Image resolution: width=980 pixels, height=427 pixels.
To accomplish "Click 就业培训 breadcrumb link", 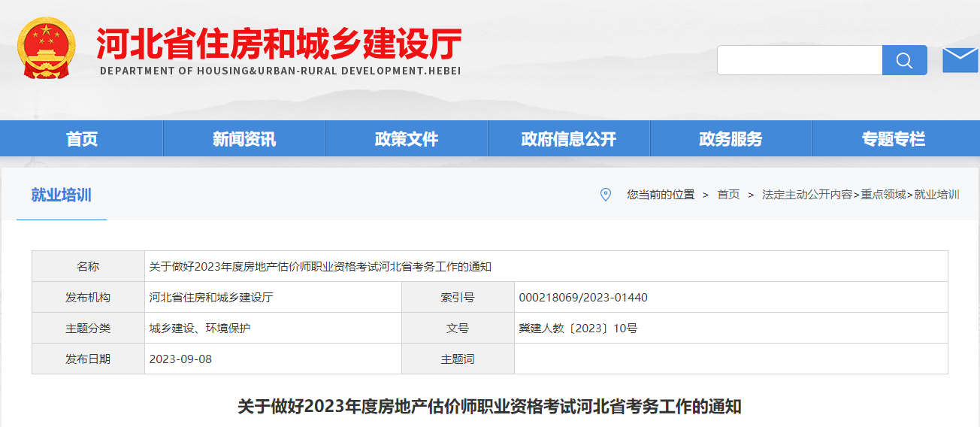I will coord(936,195).
